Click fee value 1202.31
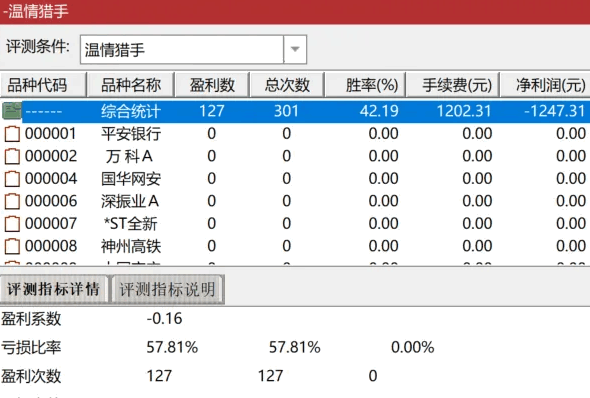This screenshot has width=590, height=398. [x=464, y=111]
